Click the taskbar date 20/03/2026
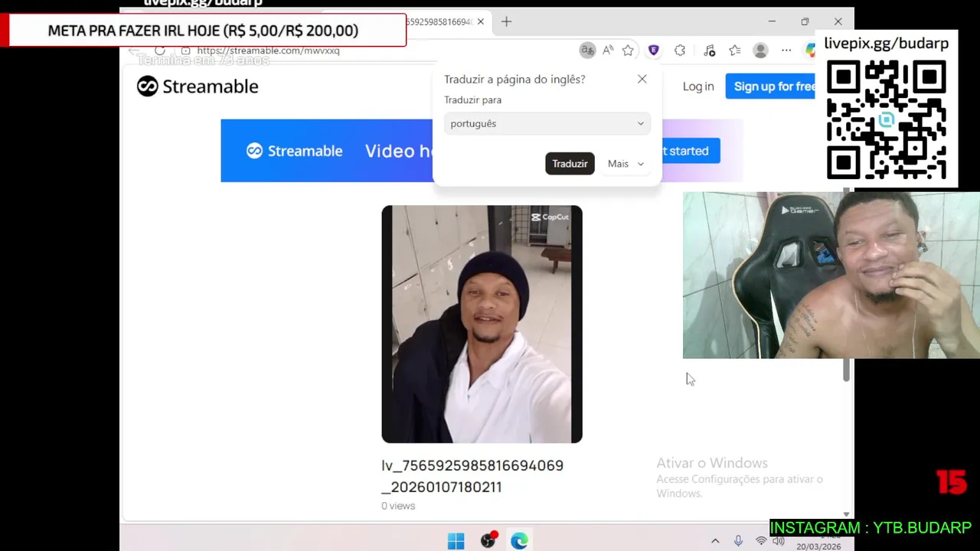This screenshot has height=551, width=980. click(818, 546)
